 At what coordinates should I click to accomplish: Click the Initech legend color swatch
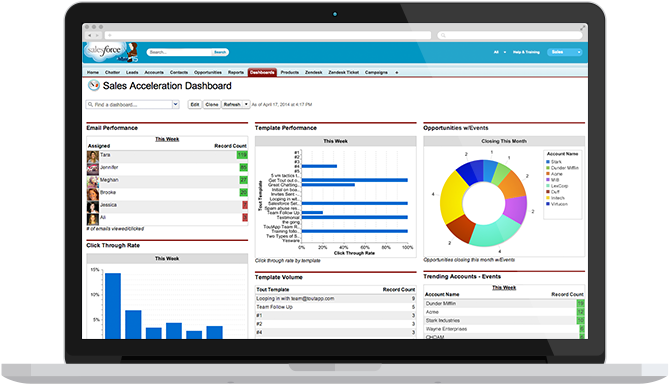click(548, 198)
